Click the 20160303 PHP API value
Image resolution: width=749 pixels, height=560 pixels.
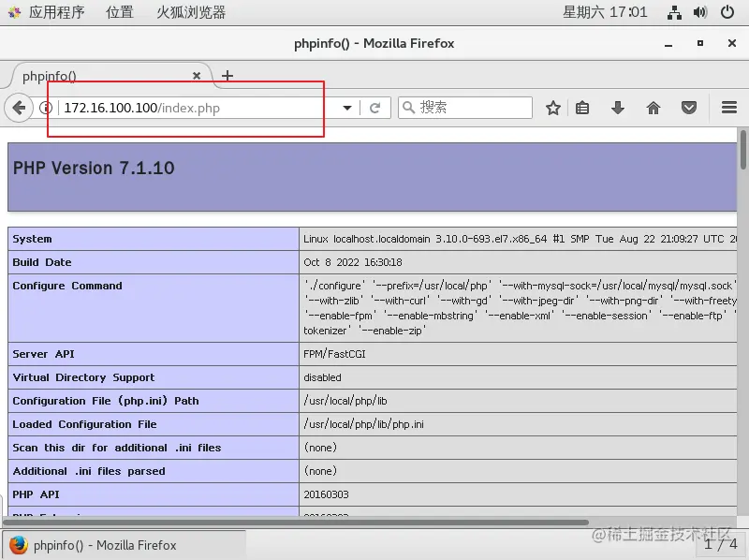tap(326, 494)
